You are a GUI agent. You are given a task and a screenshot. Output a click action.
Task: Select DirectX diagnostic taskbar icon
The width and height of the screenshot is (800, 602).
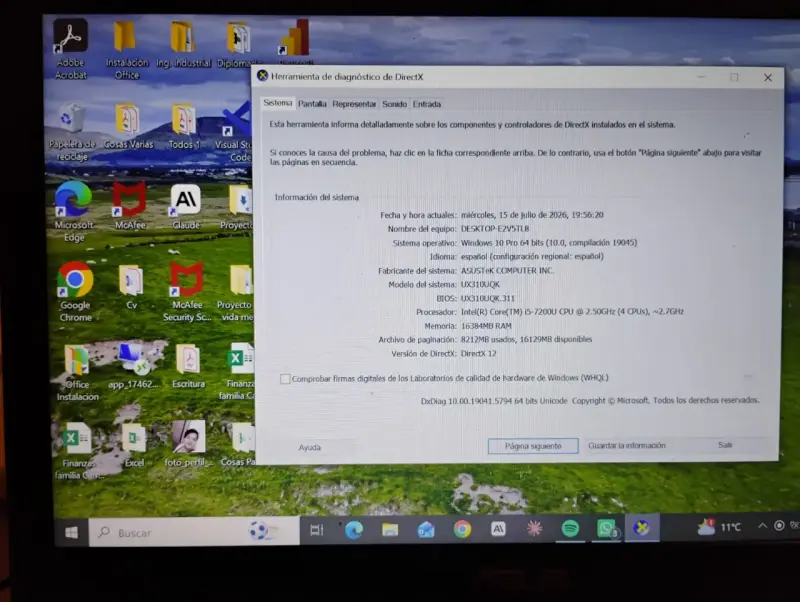[x=642, y=528]
